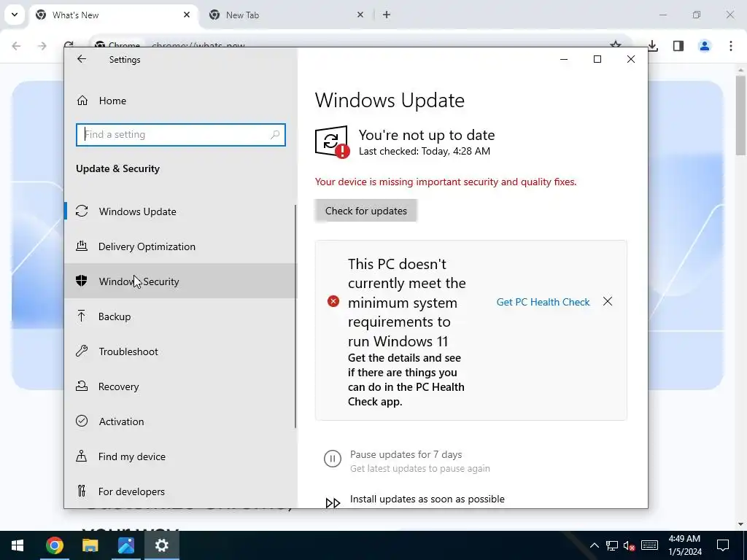This screenshot has width=747, height=560.
Task: Click the Delivery Optimization icon in sidebar
Action: pyautogui.click(x=82, y=246)
